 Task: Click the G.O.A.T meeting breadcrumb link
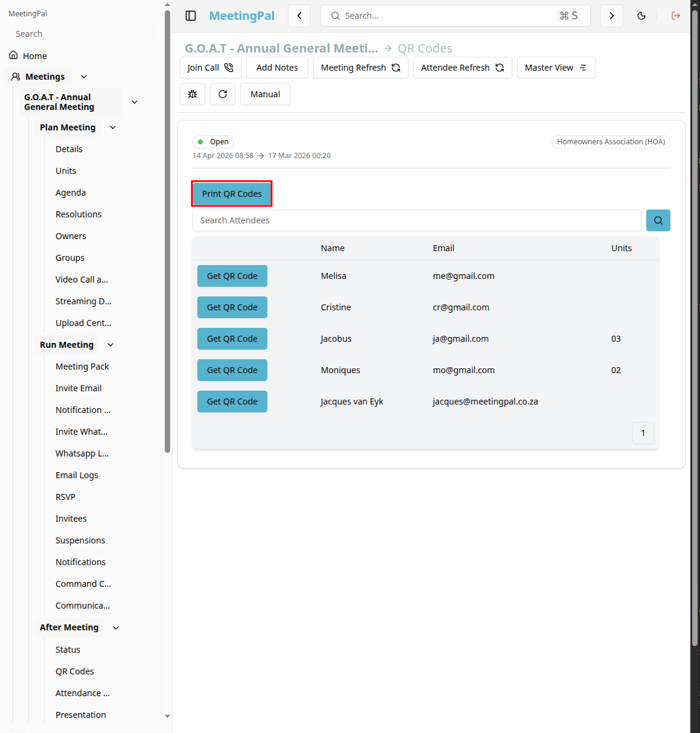pos(281,48)
